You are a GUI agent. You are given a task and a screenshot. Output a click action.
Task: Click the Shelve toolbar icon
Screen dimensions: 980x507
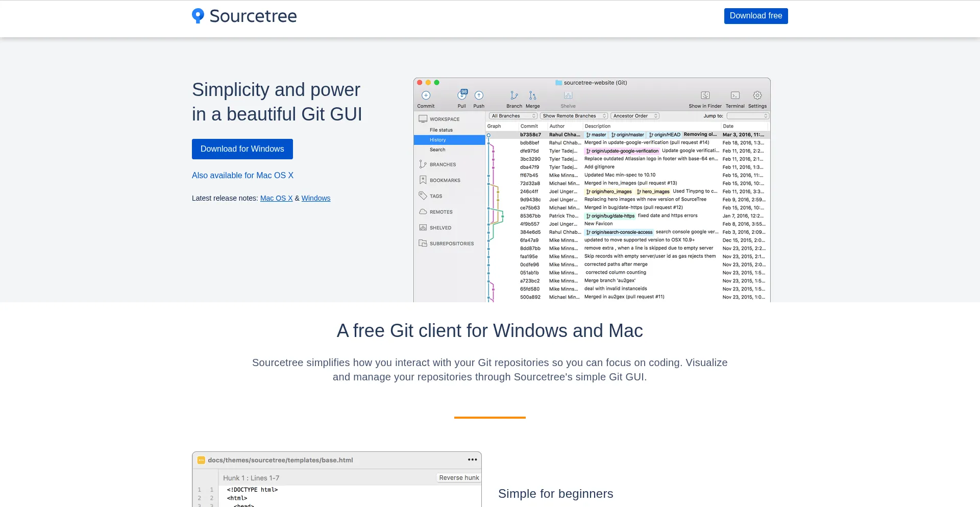point(568,95)
